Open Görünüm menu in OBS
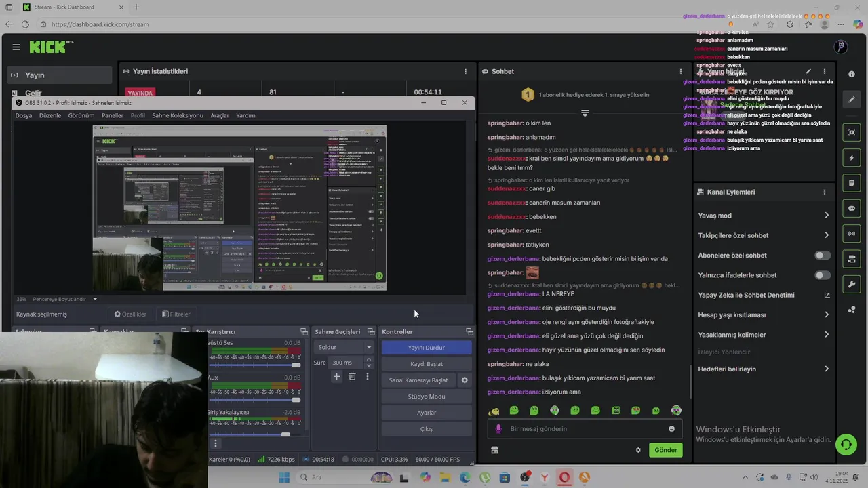Screen dimensions: 868x488 click(x=81, y=115)
